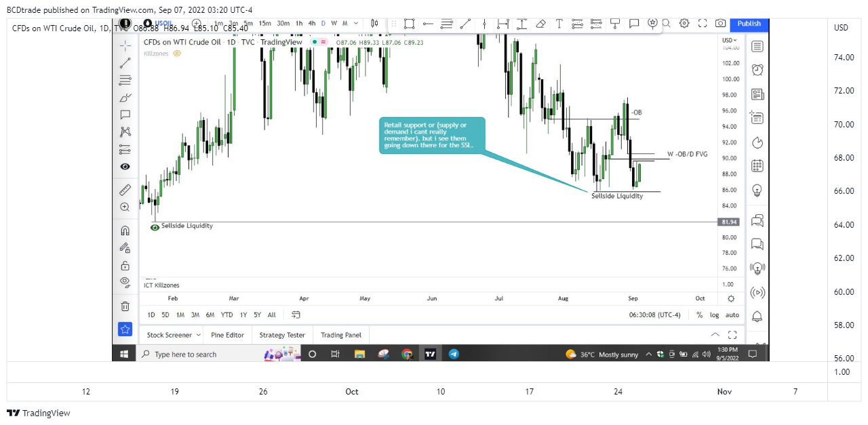Screen dimensions: 868x425
Task: Open the ideas lightbulb icon
Action: [x=757, y=190]
